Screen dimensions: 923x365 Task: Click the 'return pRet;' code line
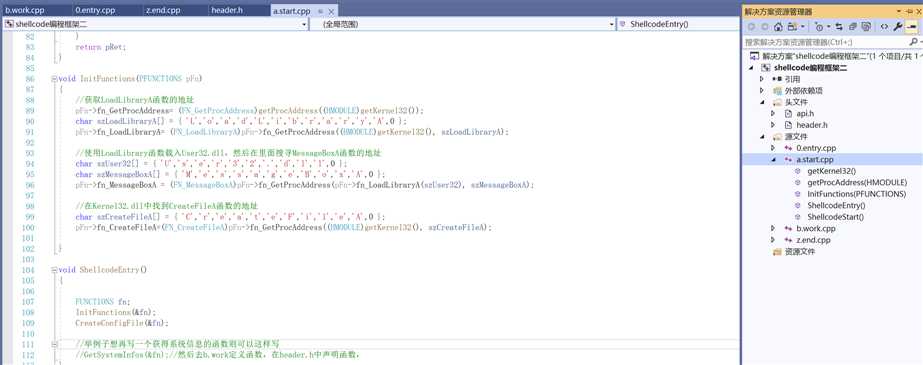click(101, 47)
